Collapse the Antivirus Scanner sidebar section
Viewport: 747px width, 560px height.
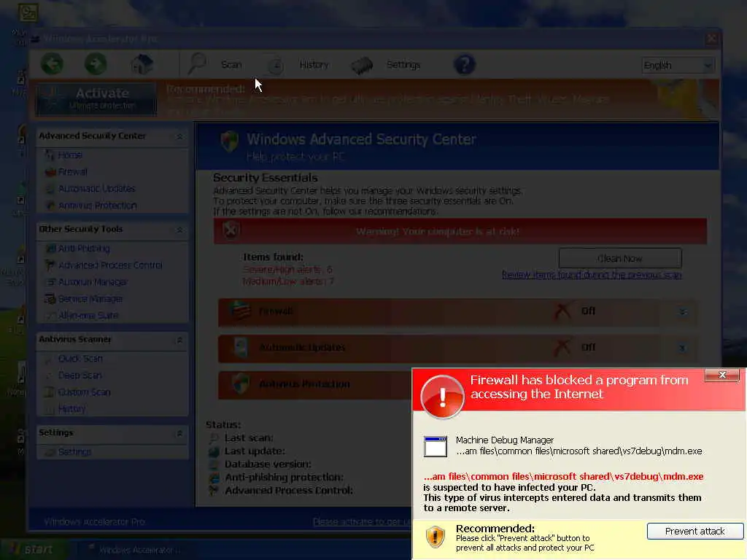179,340
